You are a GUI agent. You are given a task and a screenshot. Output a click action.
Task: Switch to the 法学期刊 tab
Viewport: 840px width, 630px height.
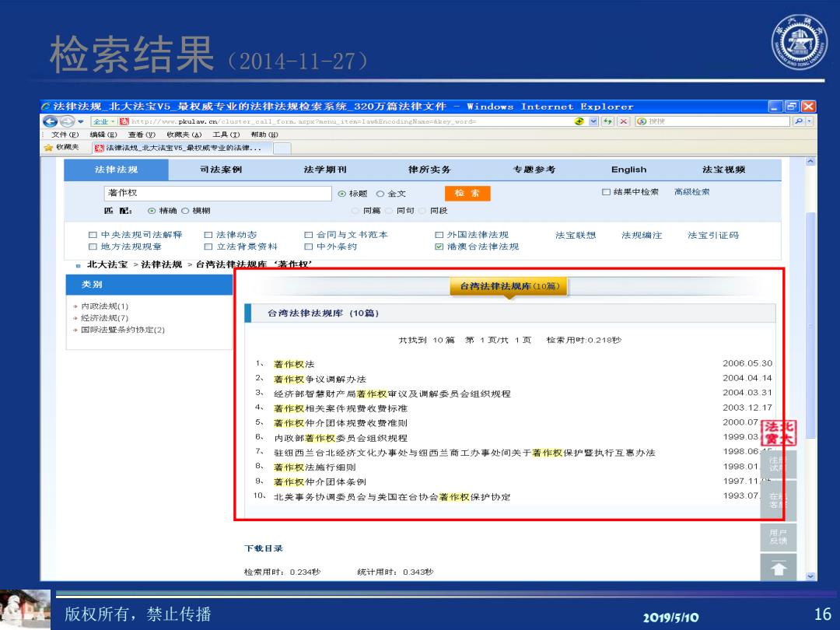[325, 170]
